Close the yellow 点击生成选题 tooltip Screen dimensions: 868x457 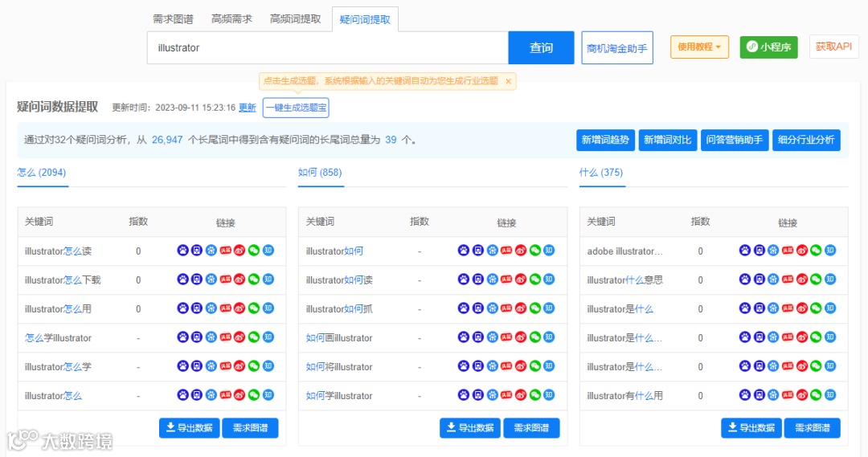click(509, 81)
